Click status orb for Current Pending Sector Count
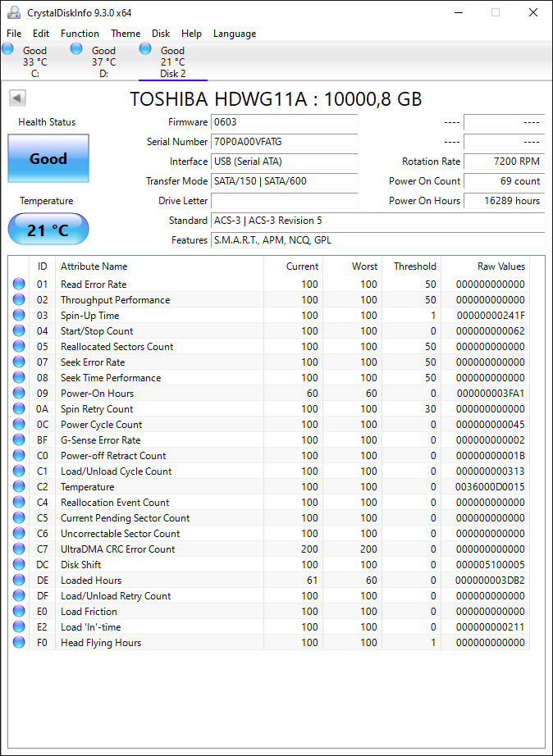 click(19, 518)
